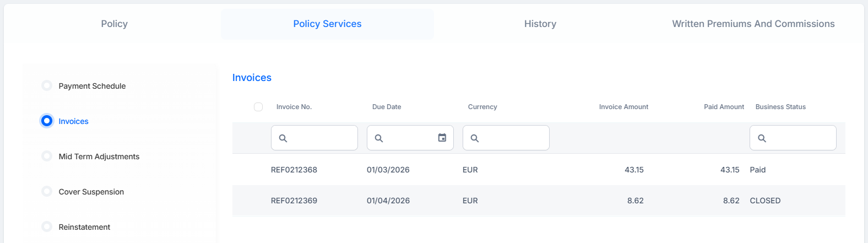Switch to the Policy tab
This screenshot has width=868, height=243.
pyautogui.click(x=115, y=24)
